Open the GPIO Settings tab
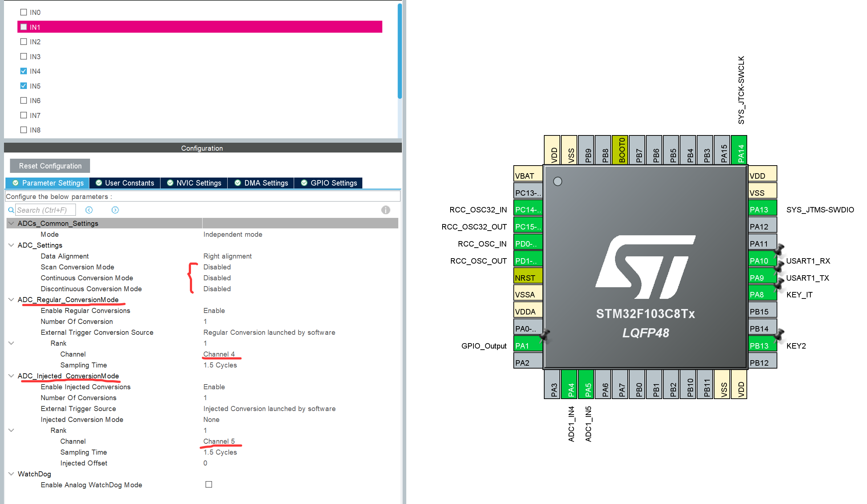Viewport: 867px width, 504px height. 329,183
